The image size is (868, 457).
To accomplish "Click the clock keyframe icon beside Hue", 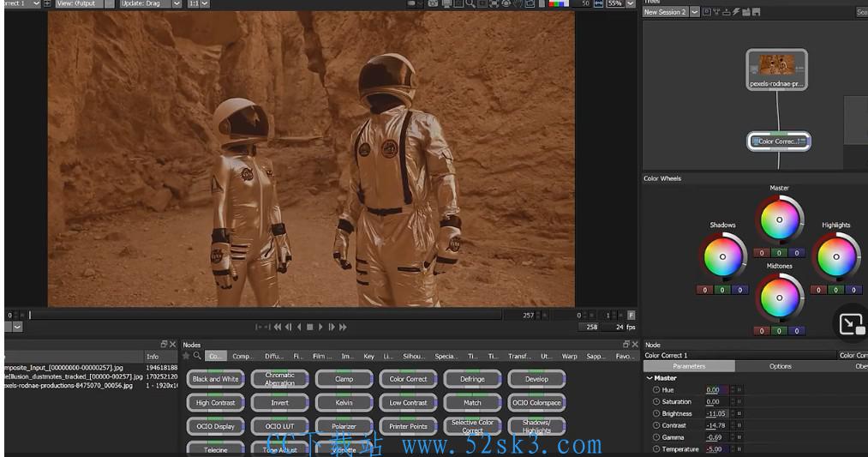I will tap(656, 390).
